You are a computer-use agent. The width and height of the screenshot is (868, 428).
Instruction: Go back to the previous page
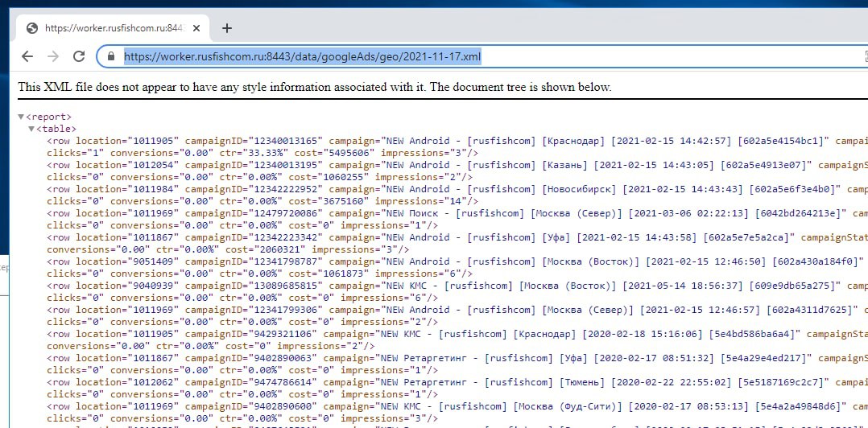point(27,56)
